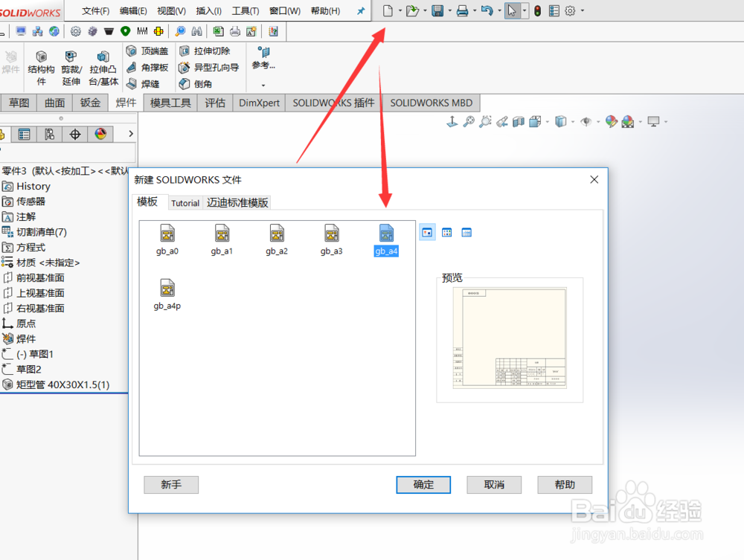
Task: Open the DimXpertManager crosshair tab icon
Action: click(75, 134)
